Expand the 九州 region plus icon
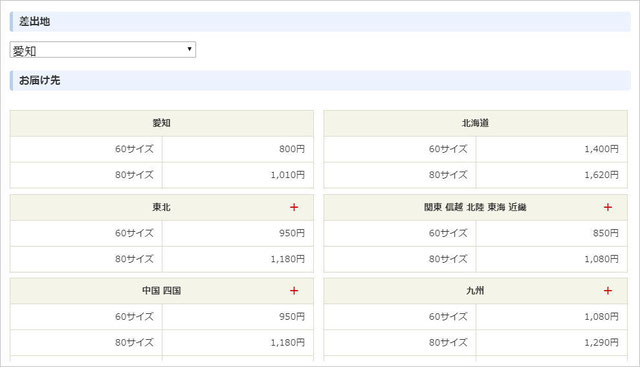 point(608,291)
